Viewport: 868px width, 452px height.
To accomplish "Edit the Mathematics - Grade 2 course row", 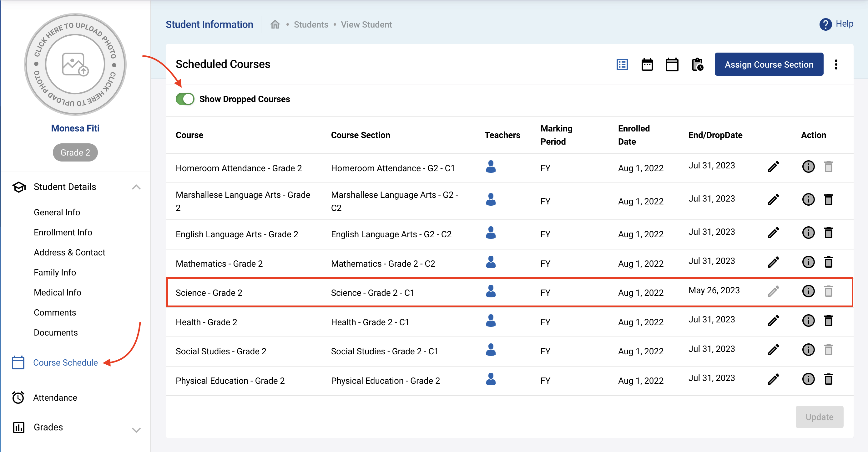I will coord(773,262).
